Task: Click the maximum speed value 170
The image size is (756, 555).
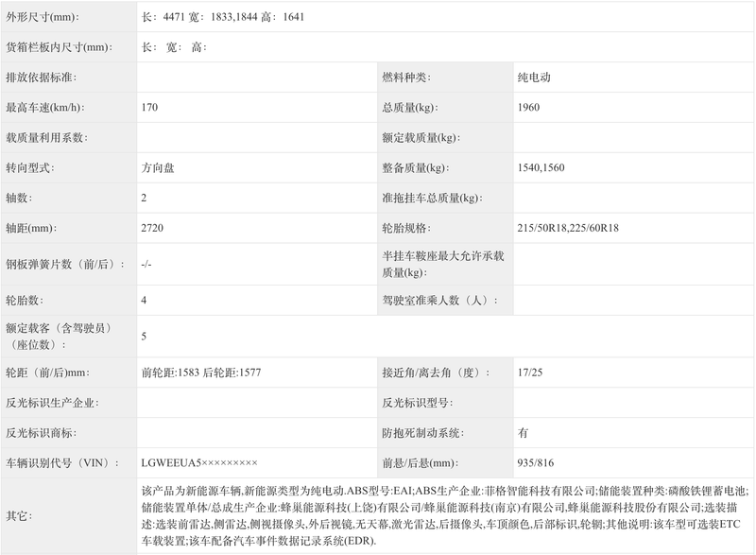Action: 149,107
